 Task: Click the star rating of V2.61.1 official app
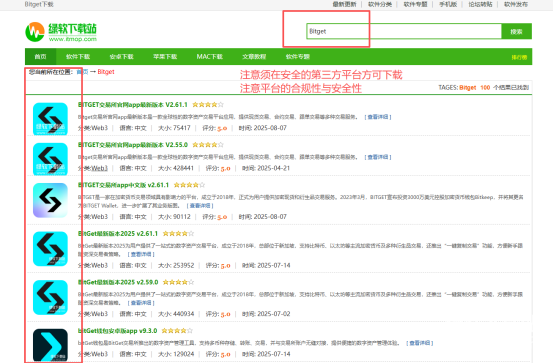(208, 105)
